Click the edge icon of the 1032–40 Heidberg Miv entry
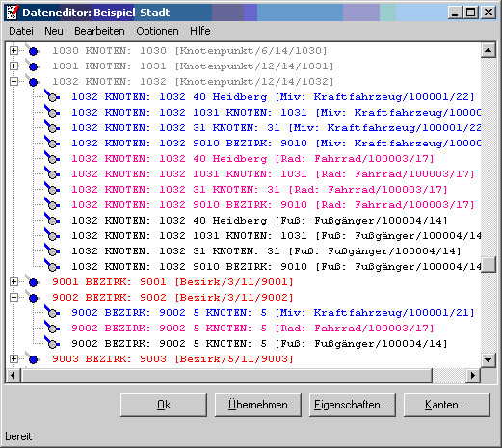Image resolution: width=502 pixels, height=448 pixels. click(52, 96)
